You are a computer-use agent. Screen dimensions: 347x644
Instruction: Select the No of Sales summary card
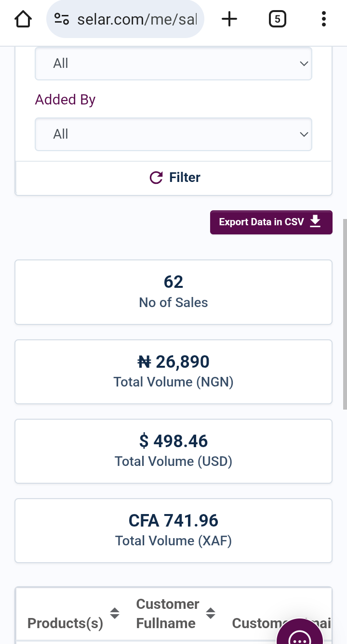[x=173, y=292]
